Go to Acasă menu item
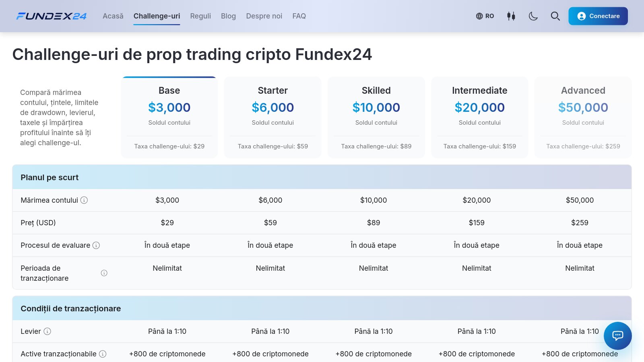The height and width of the screenshot is (362, 644). (x=113, y=16)
